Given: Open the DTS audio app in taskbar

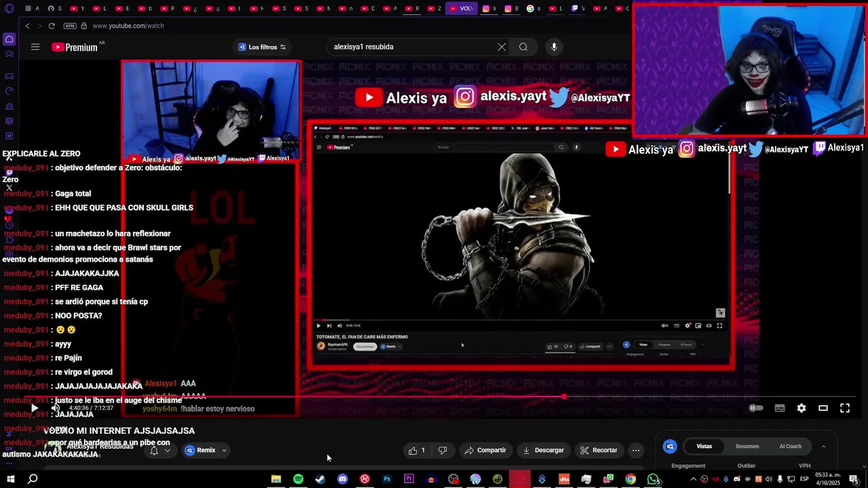Looking at the screenshot, I should [x=564, y=479].
